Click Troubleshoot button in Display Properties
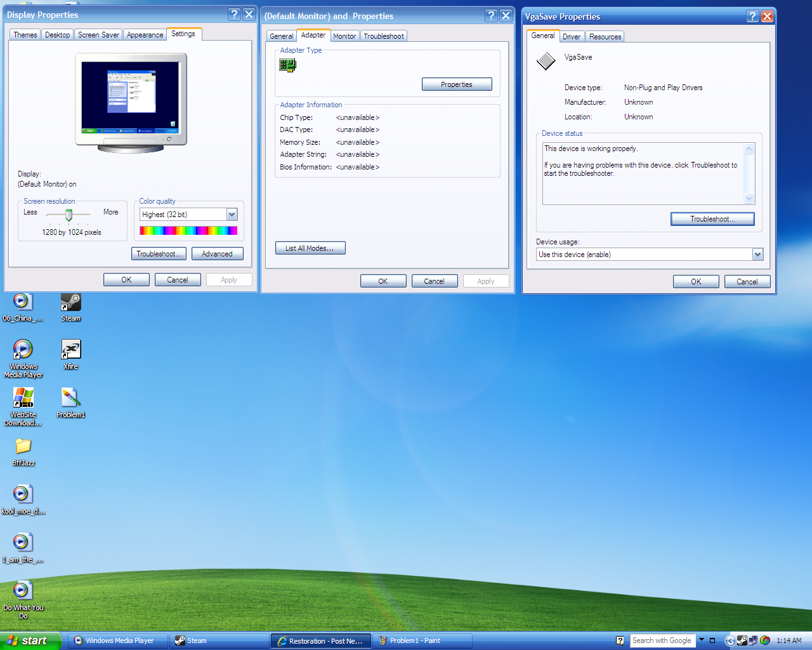Image resolution: width=812 pixels, height=650 pixels. tap(159, 254)
